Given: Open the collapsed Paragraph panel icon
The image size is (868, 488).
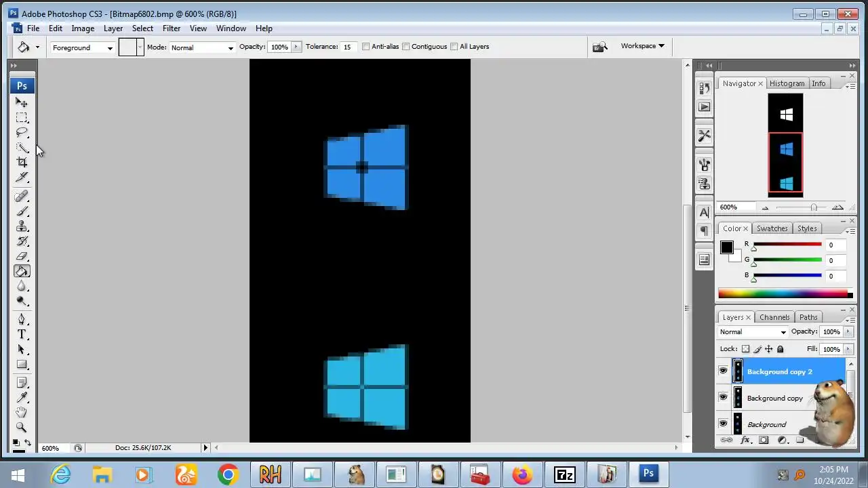Looking at the screenshot, I should [x=704, y=231].
